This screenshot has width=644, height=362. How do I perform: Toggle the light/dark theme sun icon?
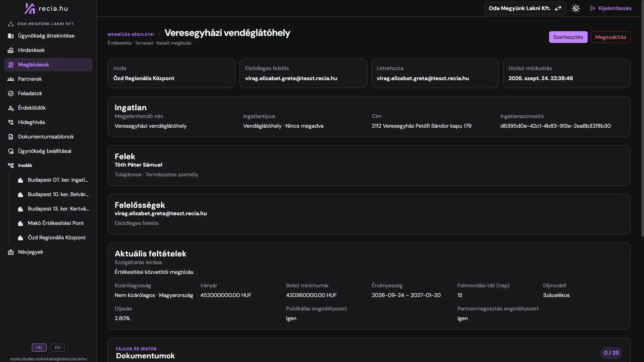(x=576, y=8)
